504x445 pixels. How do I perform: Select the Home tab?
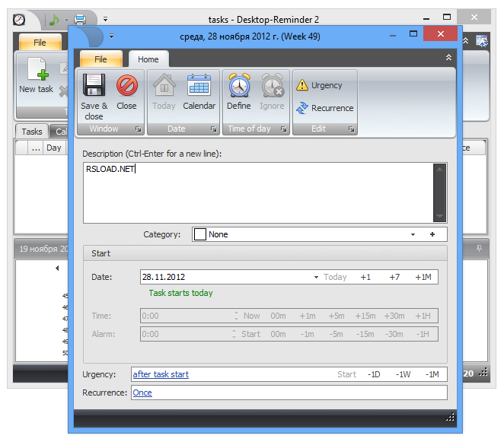pos(148,59)
